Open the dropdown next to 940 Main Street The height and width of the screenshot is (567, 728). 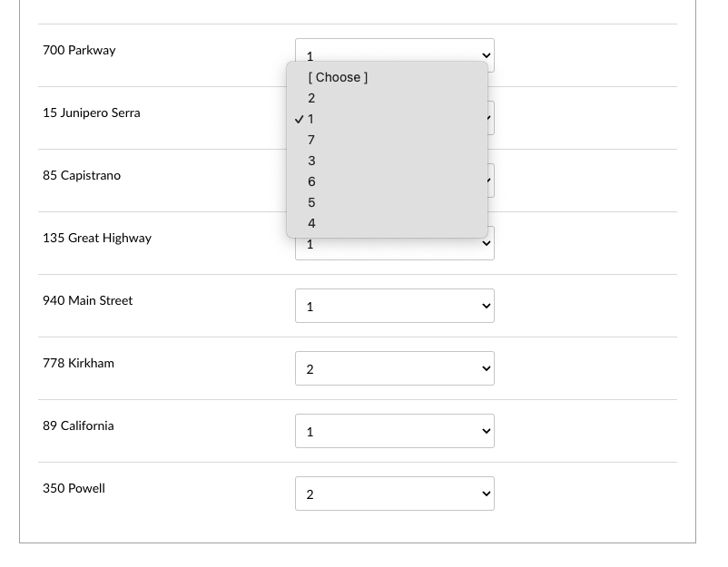(x=394, y=306)
